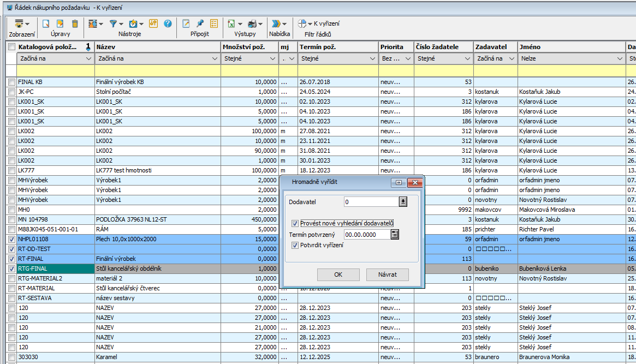Open the Dodavatel lookup dropdown button
The height and width of the screenshot is (364, 636).
pyautogui.click(x=403, y=202)
